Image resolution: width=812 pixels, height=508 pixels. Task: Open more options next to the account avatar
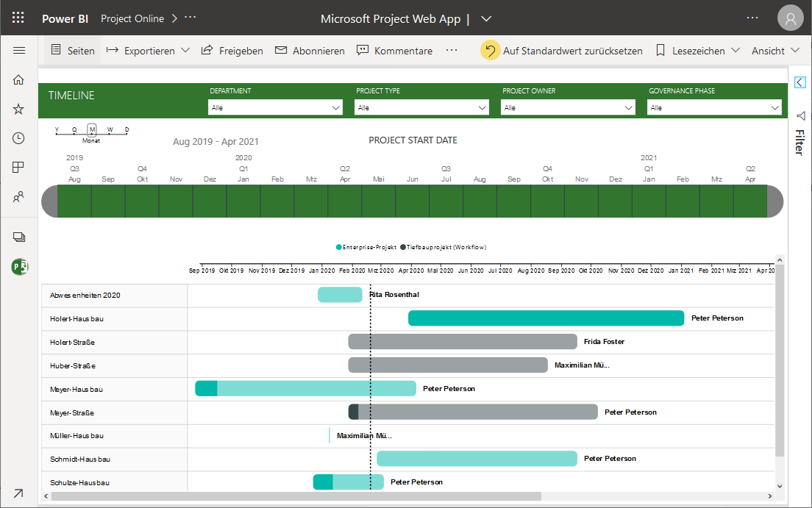pyautogui.click(x=752, y=18)
